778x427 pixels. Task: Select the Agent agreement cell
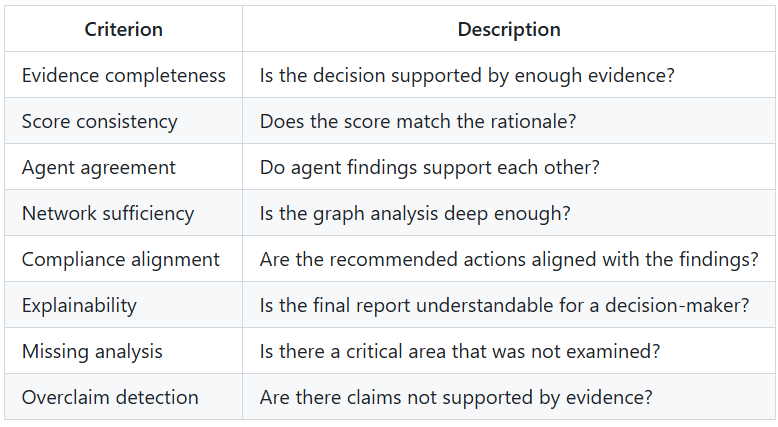124,167
